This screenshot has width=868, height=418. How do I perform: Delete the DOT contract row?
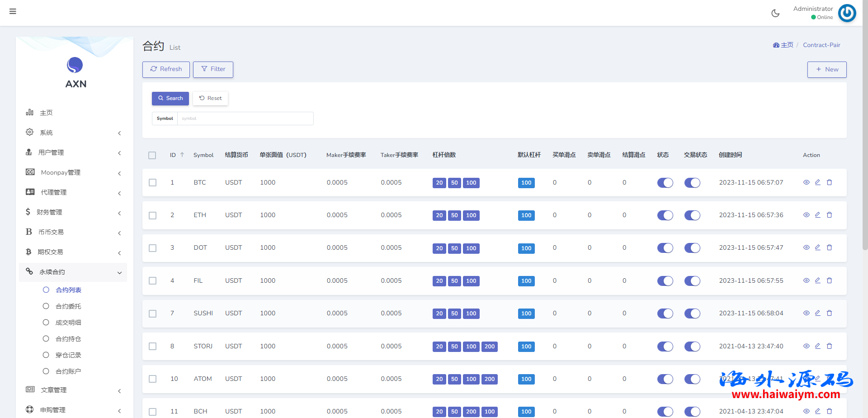829,247
